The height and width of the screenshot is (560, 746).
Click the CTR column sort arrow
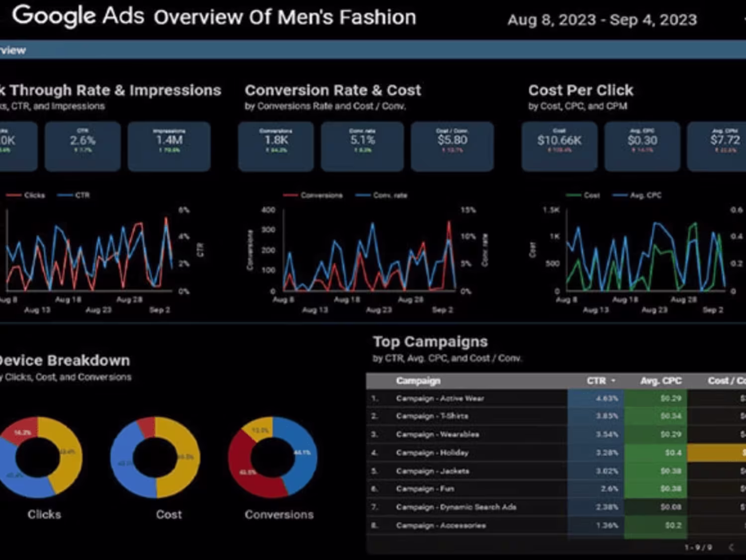(x=613, y=380)
